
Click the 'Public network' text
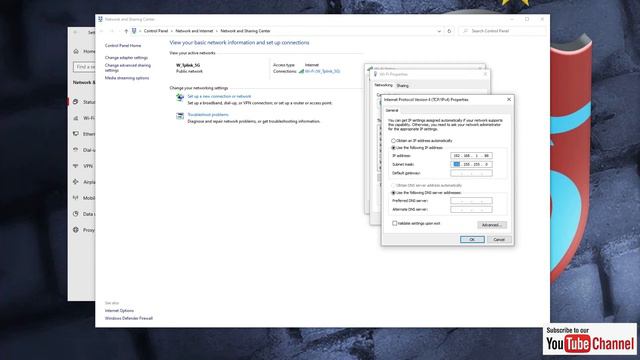pyautogui.click(x=189, y=71)
